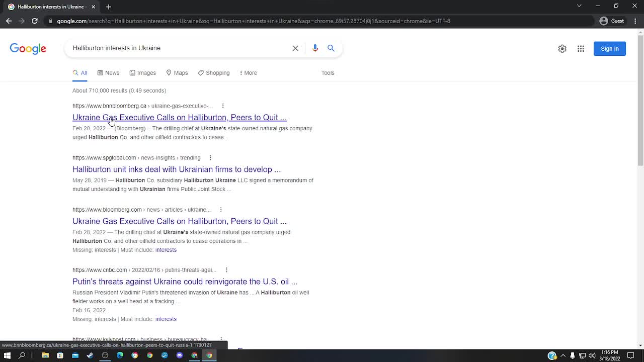Click the Sign in button
644x362 pixels.
610,49
